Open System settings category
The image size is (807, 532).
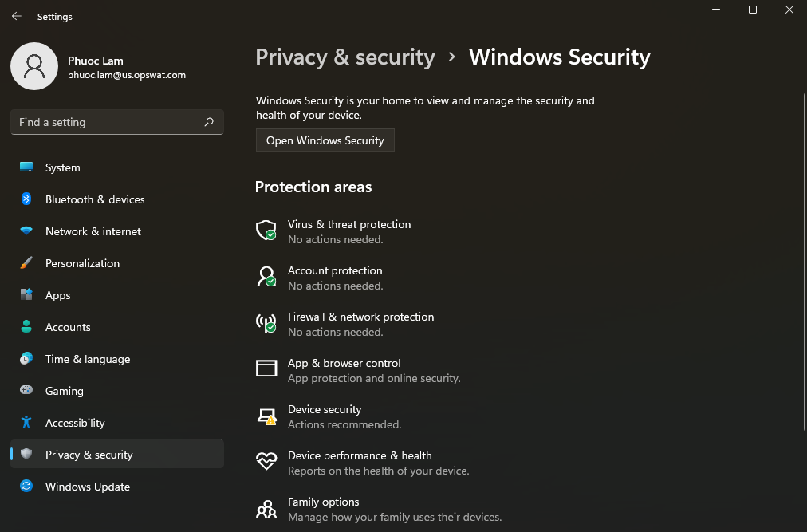click(x=117, y=167)
